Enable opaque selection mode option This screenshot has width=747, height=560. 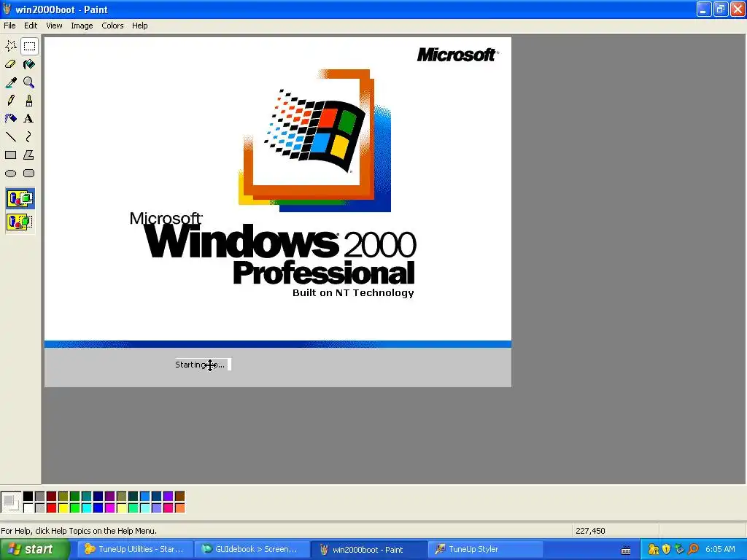click(x=20, y=198)
